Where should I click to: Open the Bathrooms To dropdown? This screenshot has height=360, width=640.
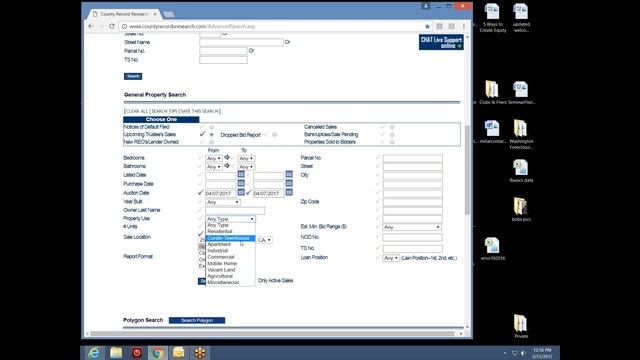246,167
